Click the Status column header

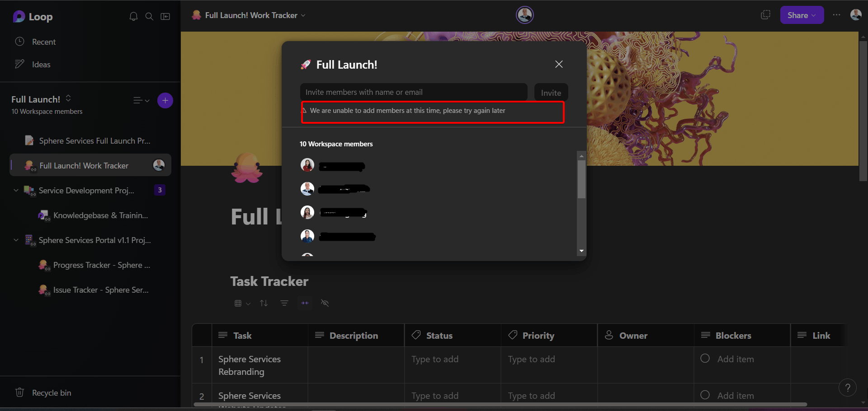click(453, 336)
